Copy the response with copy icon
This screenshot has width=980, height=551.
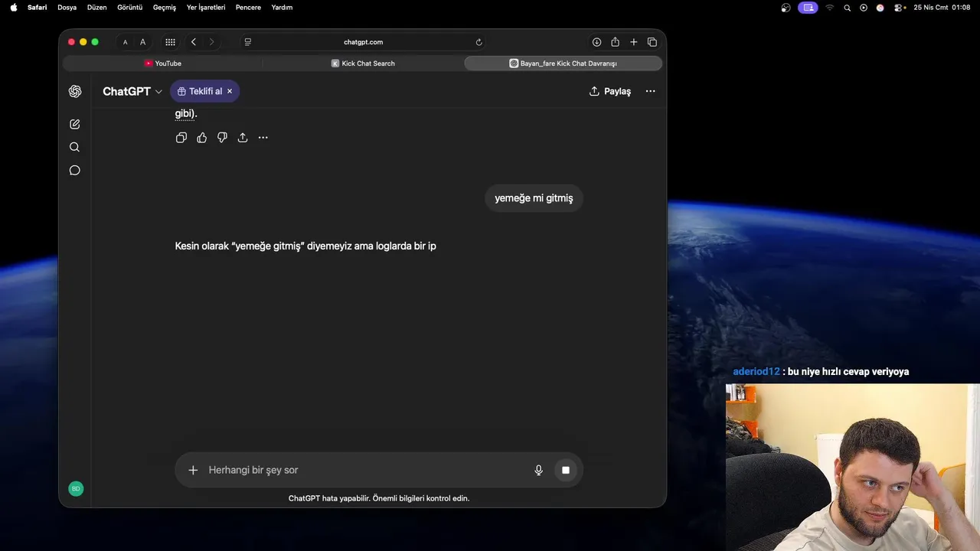[181, 138]
